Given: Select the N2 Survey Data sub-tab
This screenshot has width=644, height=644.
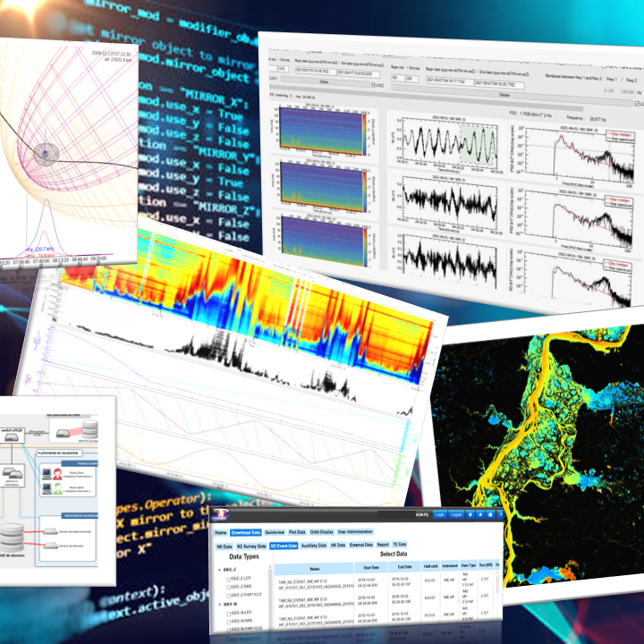Looking at the screenshot, I should 251,547.
